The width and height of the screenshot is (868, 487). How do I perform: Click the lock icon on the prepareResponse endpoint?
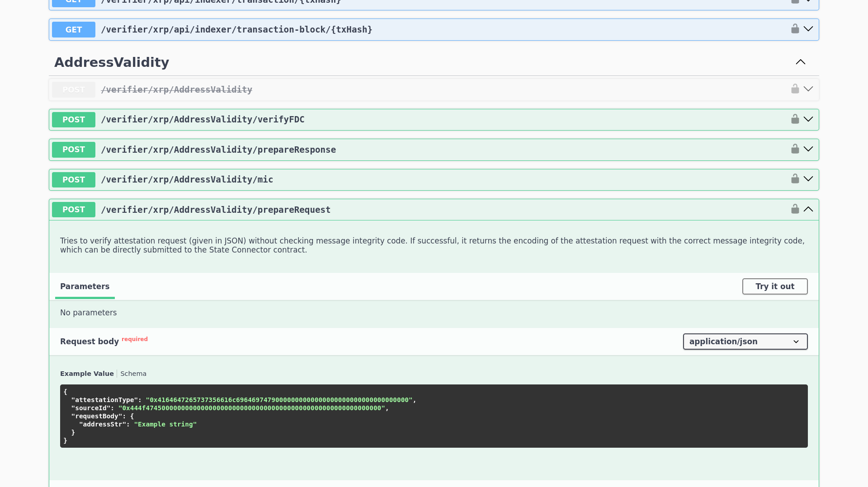tap(795, 149)
